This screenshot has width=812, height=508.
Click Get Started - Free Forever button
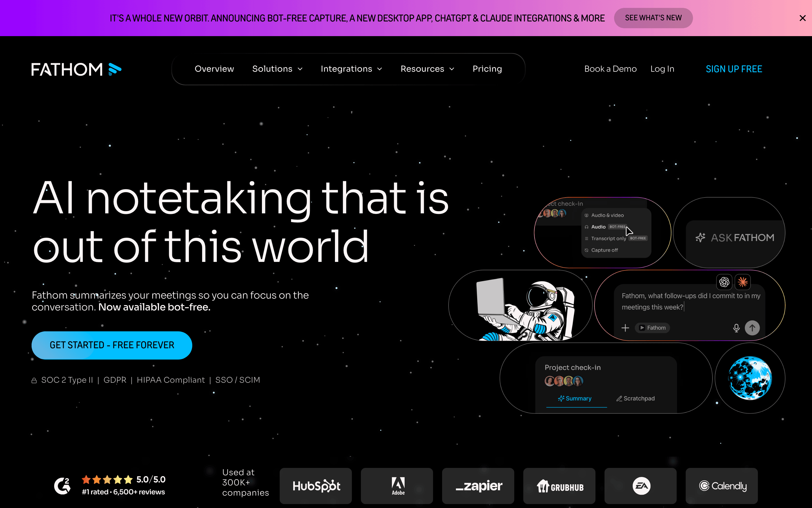pyautogui.click(x=112, y=345)
